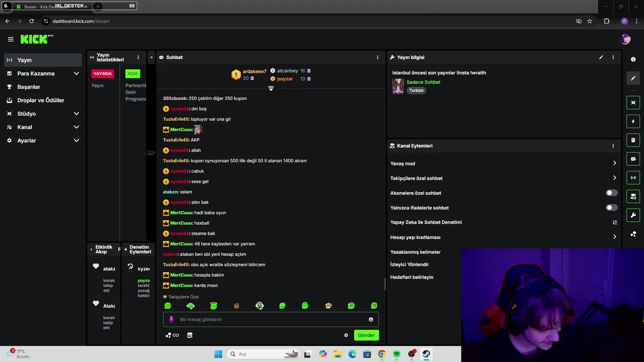Viewport: 644px width, 362px height.
Task: Collapse the leaderboard pull-down handle in chat
Action: [271, 88]
